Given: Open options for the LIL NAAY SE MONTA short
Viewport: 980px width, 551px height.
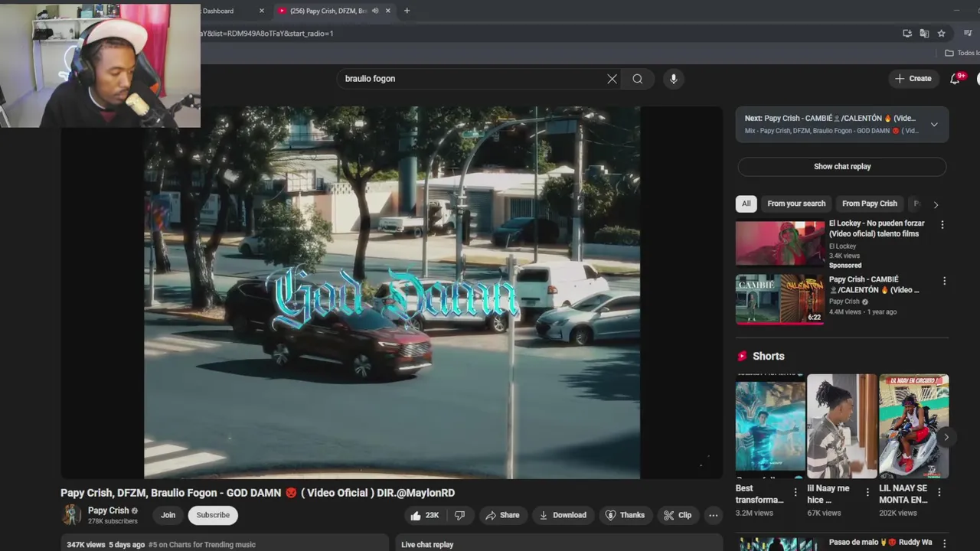Looking at the screenshot, I should point(939,492).
